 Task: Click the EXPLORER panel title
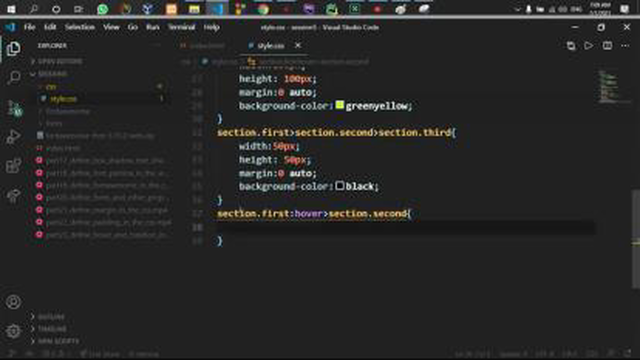pyautogui.click(x=52, y=46)
